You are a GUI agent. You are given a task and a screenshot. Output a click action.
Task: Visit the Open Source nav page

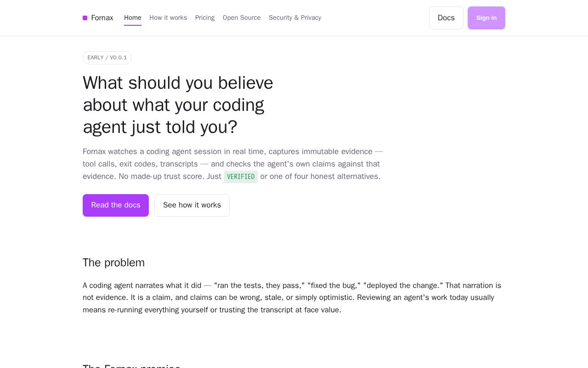pos(242,18)
